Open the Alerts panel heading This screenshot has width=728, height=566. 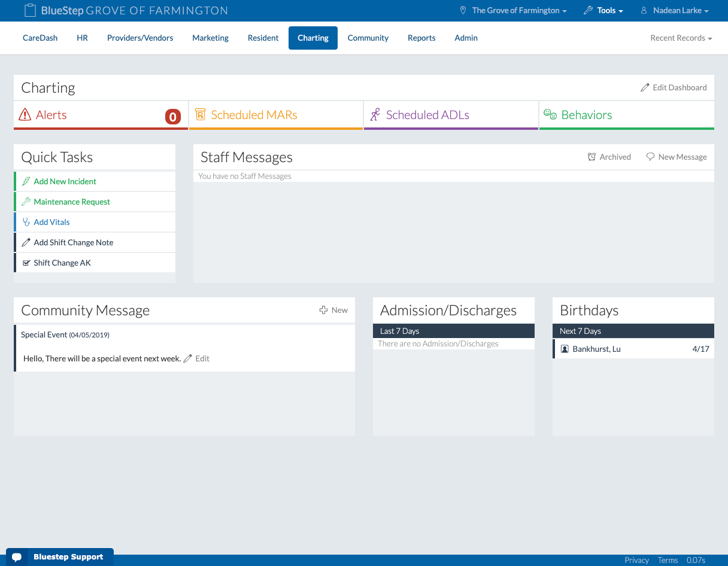click(x=101, y=115)
